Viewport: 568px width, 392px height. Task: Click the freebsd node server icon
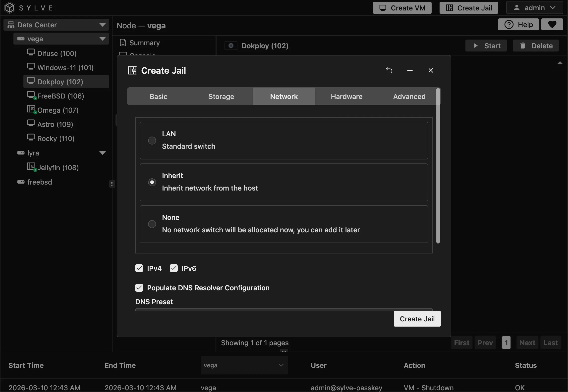[x=21, y=182]
